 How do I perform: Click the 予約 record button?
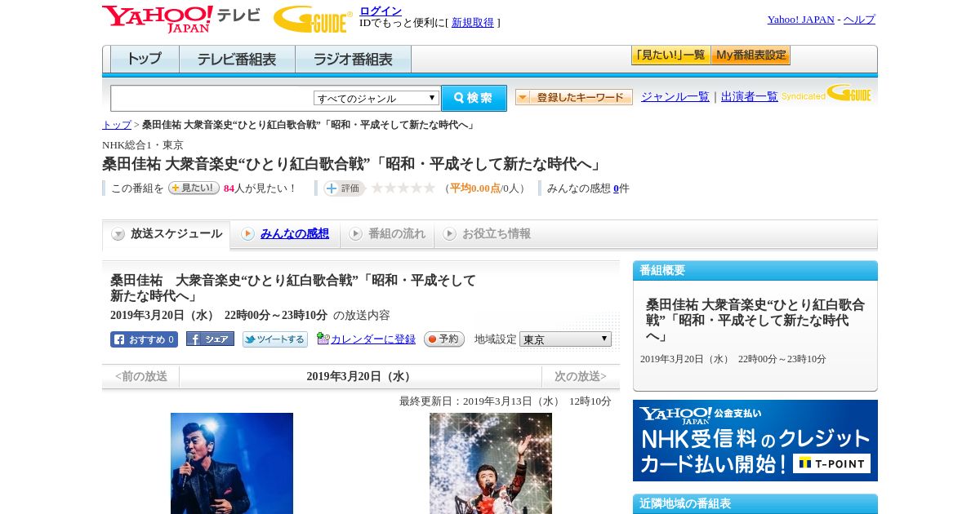pyautogui.click(x=444, y=339)
